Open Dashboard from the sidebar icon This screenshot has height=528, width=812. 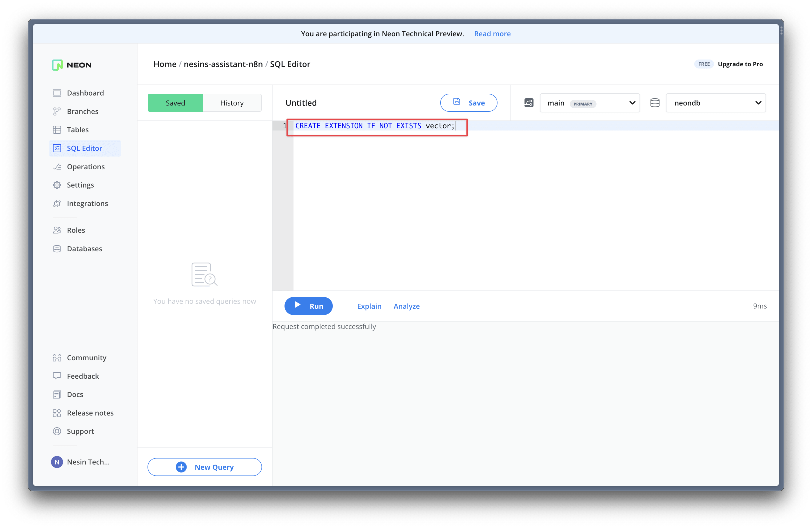coord(57,93)
